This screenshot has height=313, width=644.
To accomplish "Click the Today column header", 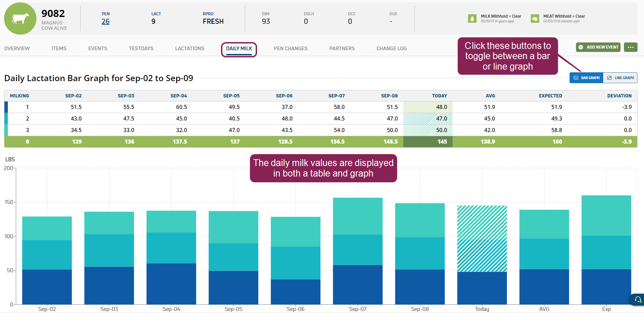I will pyautogui.click(x=439, y=96).
